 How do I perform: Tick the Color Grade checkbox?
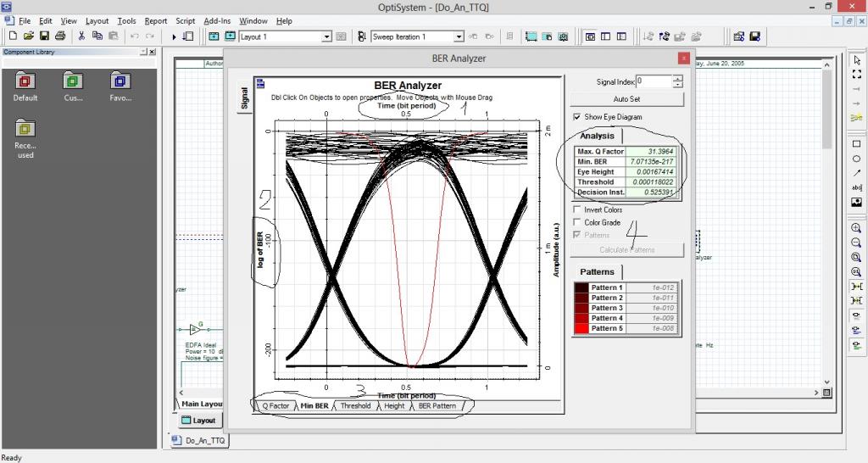(577, 222)
